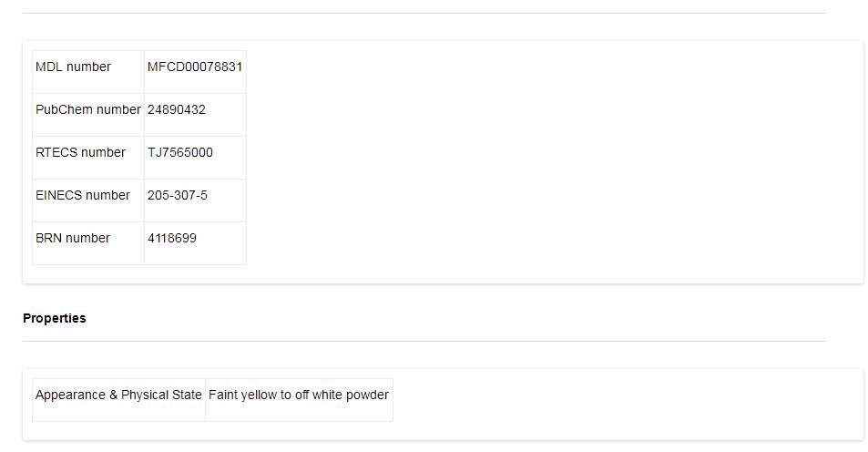Click the MDL number label cell
Viewport: 868px width, 452px height.
click(x=73, y=67)
